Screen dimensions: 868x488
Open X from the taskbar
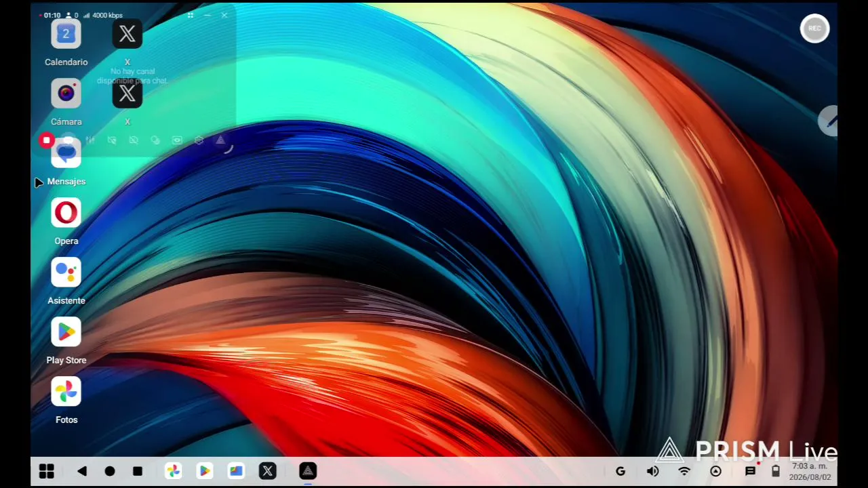[x=268, y=471]
